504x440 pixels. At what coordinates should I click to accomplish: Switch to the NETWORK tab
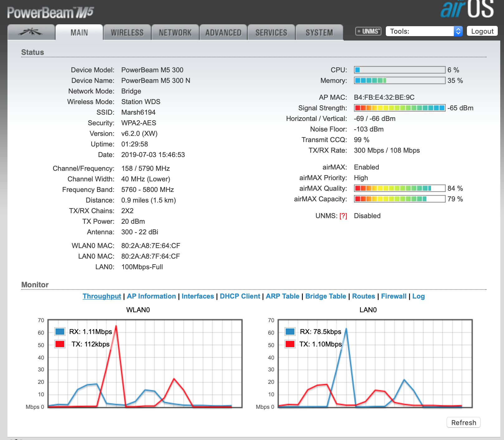pos(175,32)
